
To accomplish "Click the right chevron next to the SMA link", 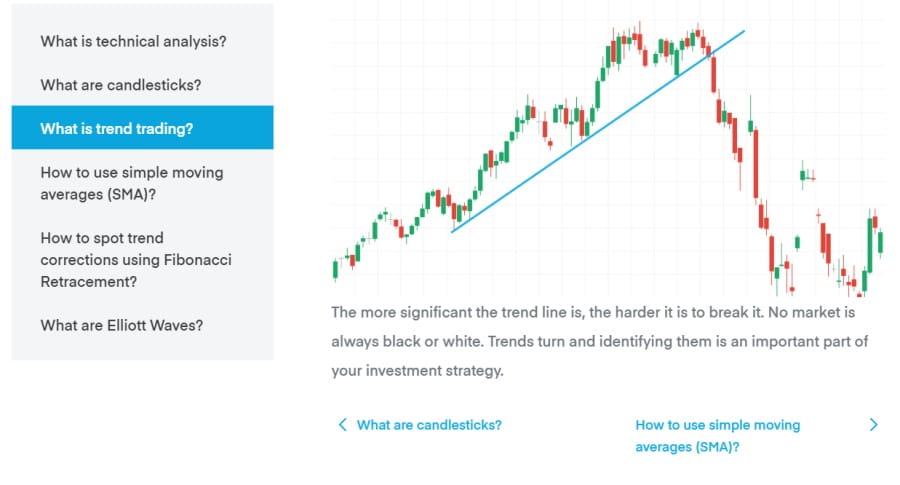I will (x=874, y=425).
